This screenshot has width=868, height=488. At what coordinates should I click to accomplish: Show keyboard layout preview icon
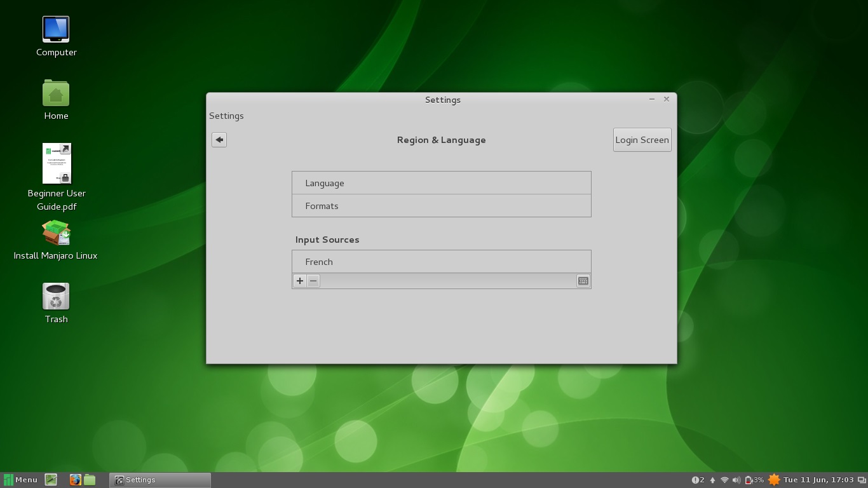point(583,281)
